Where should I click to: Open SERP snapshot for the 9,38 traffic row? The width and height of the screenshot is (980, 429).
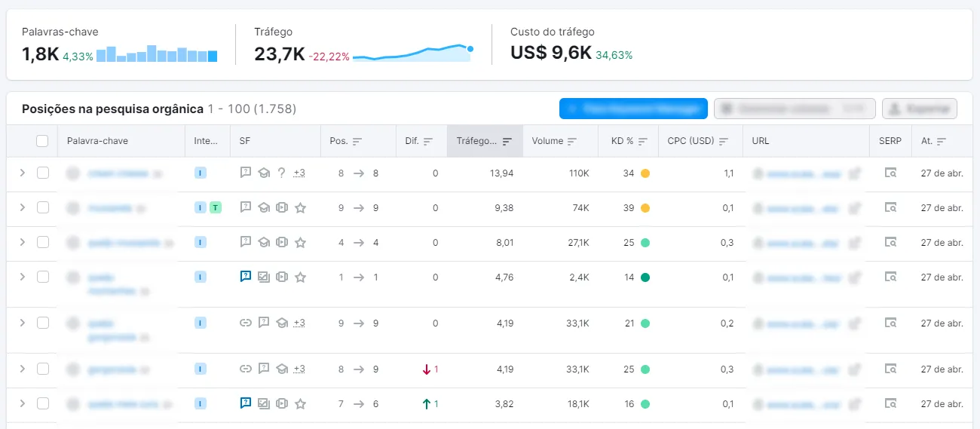point(890,208)
